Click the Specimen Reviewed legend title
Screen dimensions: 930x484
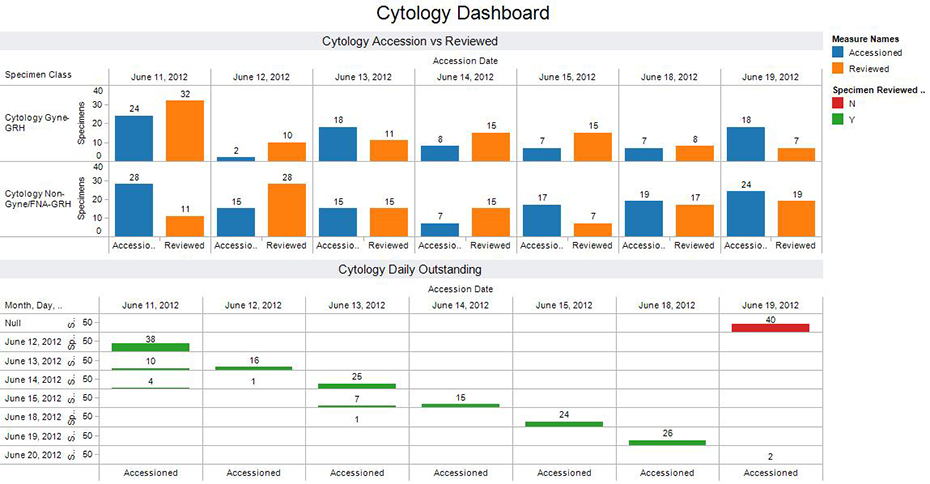pos(879,89)
